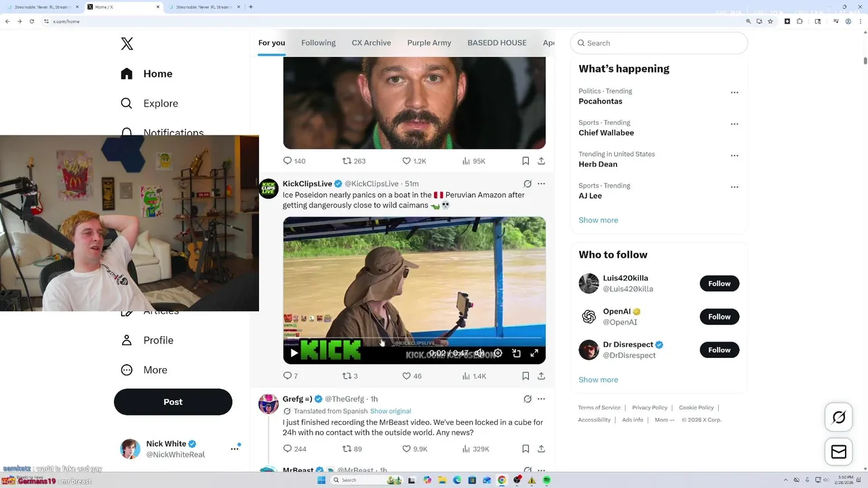
Task: Open the Privacy Policy footer link
Action: pyautogui.click(x=650, y=408)
